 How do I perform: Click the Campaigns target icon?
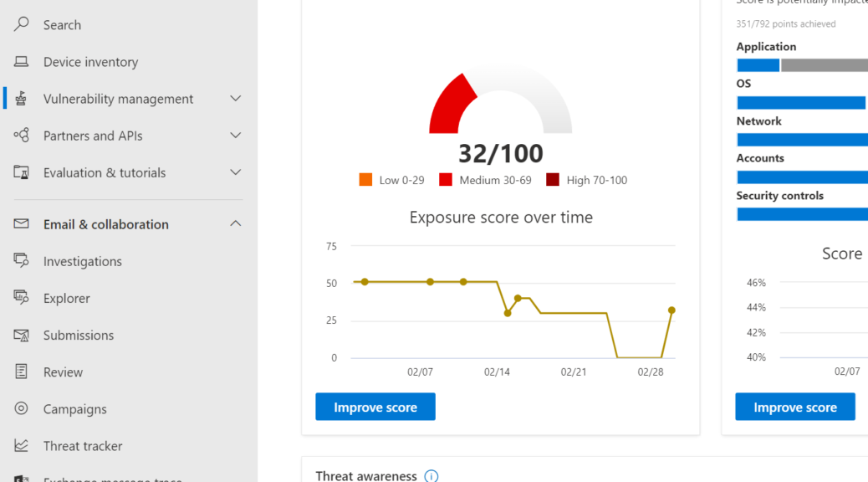(x=21, y=409)
